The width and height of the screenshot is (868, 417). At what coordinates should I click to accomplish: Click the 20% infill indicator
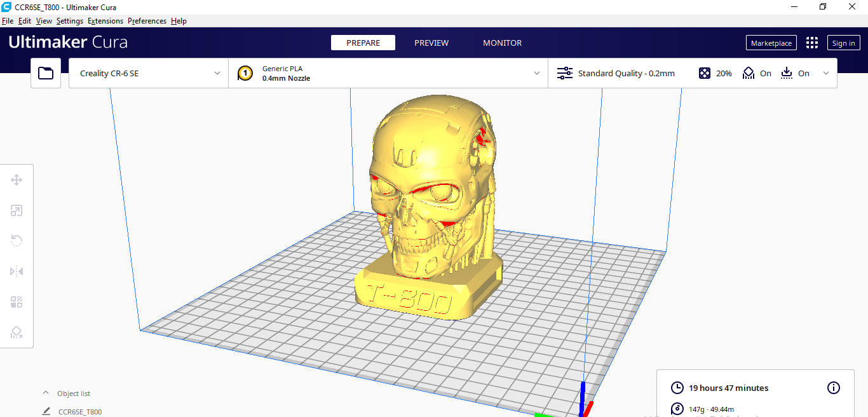[x=715, y=73]
